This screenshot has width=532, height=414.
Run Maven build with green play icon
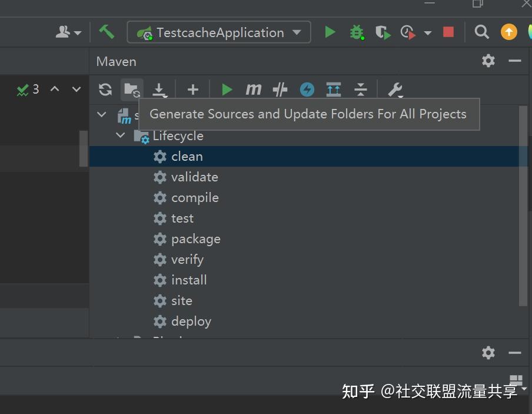pos(227,90)
